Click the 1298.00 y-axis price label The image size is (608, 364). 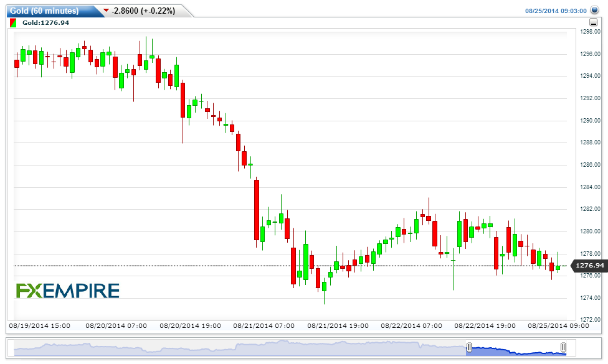[x=589, y=32]
